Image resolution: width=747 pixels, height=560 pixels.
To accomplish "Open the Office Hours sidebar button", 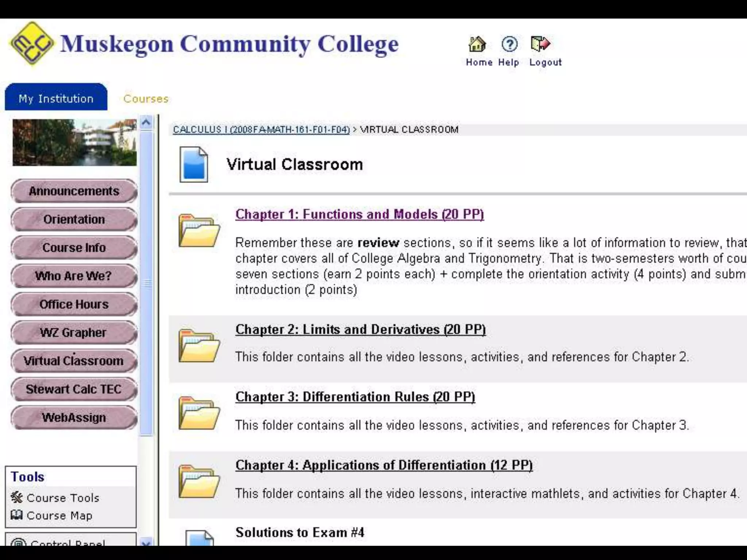I will tap(74, 304).
